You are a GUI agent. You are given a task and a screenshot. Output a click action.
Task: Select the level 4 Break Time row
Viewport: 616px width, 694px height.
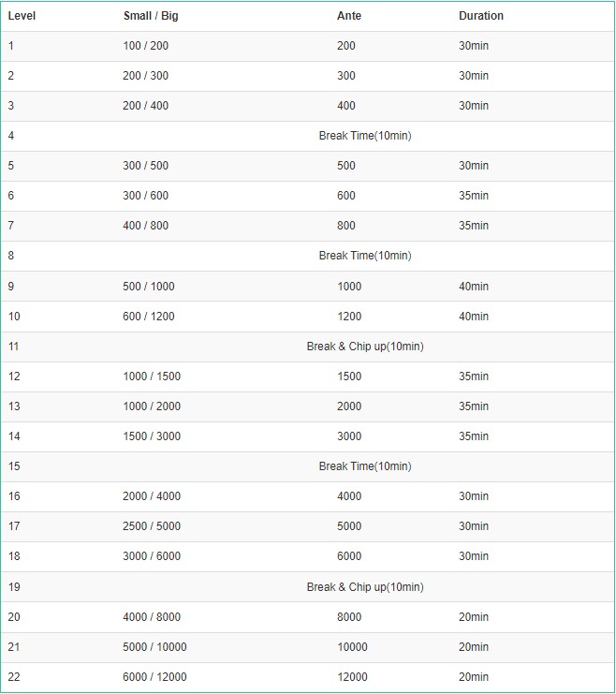(x=308, y=136)
